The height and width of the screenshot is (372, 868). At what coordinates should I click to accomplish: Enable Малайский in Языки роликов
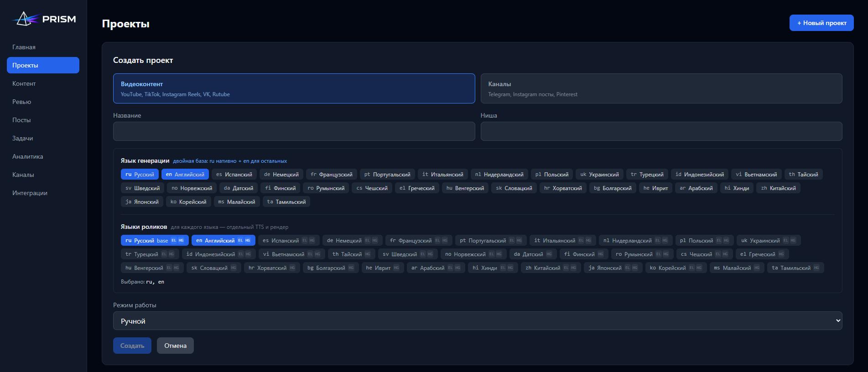737,268
